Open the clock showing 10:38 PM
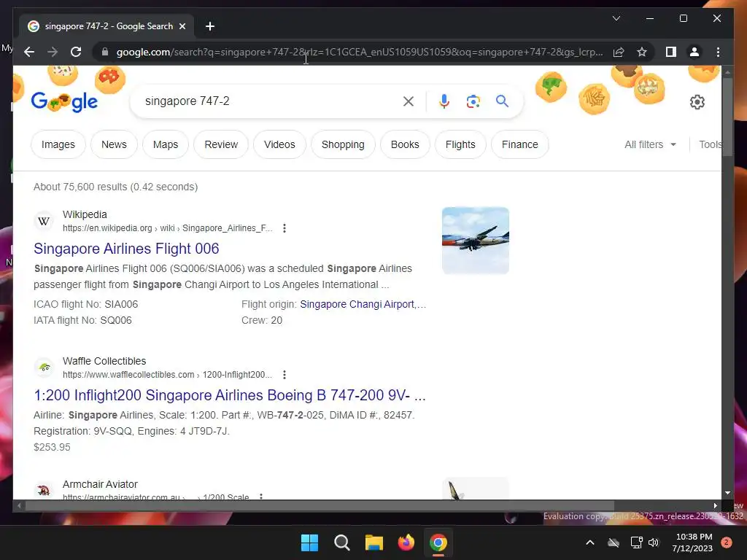Image resolution: width=747 pixels, height=560 pixels. click(x=692, y=542)
